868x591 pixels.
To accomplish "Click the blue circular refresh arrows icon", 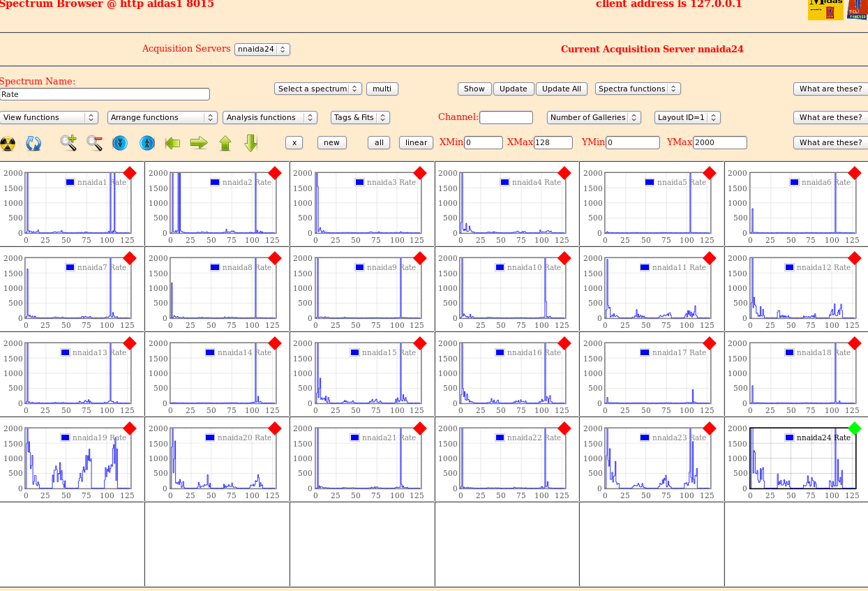I will click(33, 144).
